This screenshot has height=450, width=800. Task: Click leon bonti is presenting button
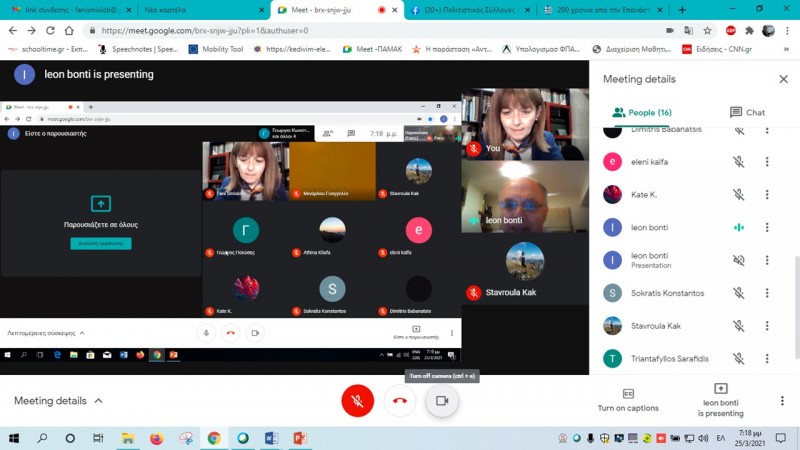(720, 400)
